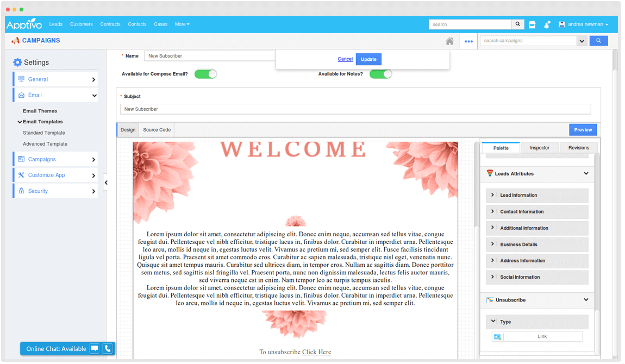Collapse the left settings sidebar arrow

point(106,183)
